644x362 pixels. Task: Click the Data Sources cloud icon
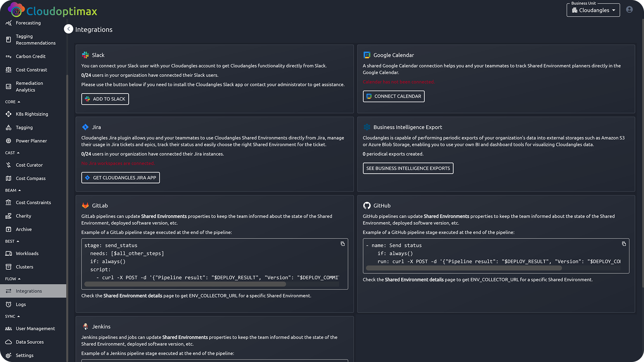tap(8, 342)
